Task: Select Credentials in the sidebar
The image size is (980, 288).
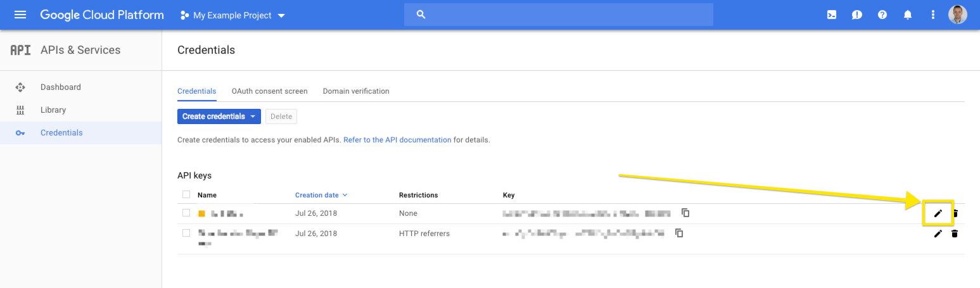Action: pyautogui.click(x=61, y=133)
